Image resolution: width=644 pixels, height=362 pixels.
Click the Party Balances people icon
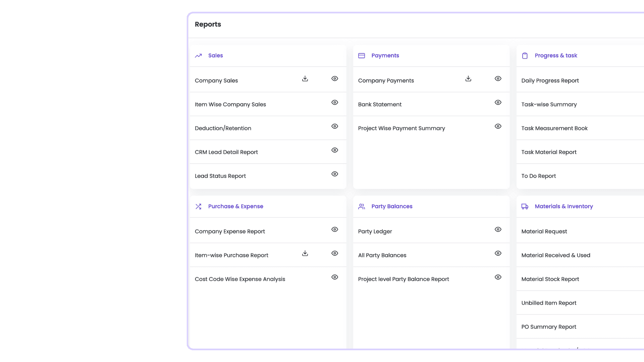tap(361, 206)
